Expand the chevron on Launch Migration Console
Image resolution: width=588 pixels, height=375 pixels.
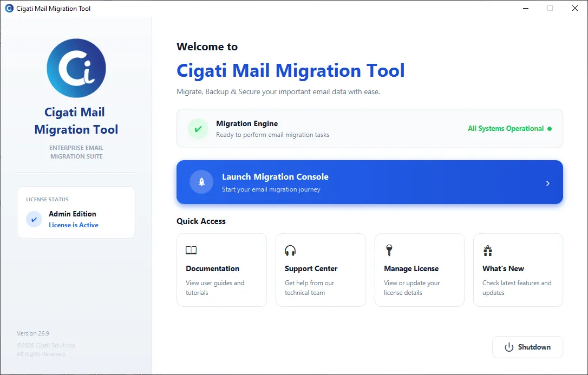click(x=548, y=183)
